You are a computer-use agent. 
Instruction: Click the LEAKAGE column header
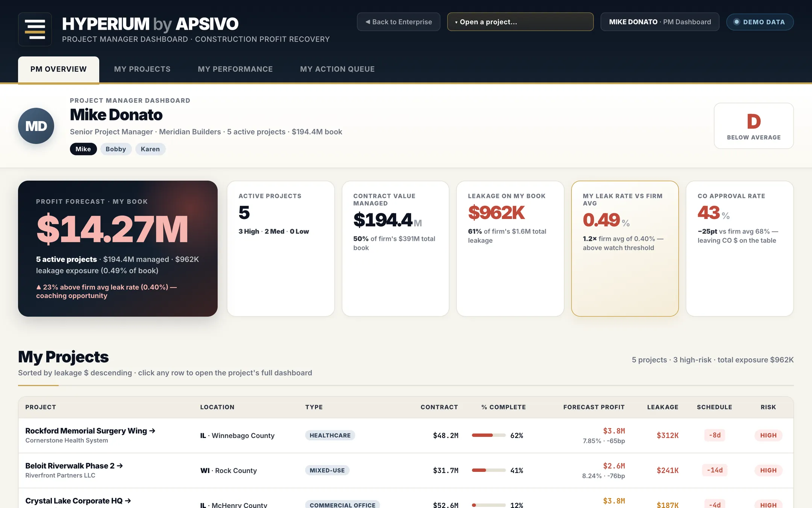pos(663,407)
